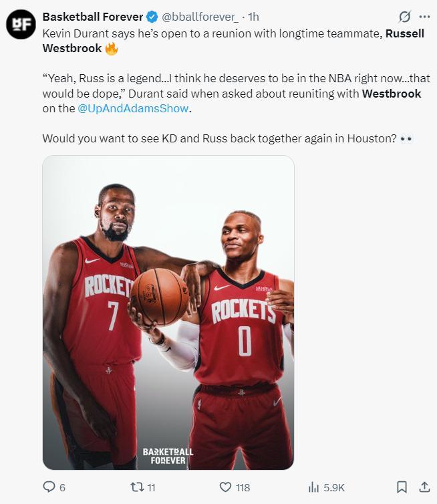Viewport: 437px width, 504px height.
Task: Bookmark this Kevin Durant post
Action: tap(402, 487)
